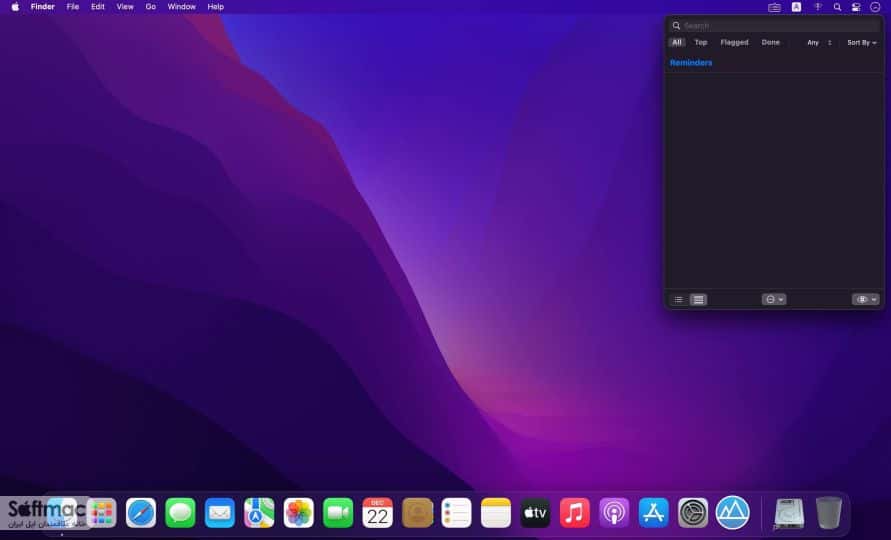The image size is (891, 540).
Task: Switch to expanded list view icon
Action: pos(698,300)
